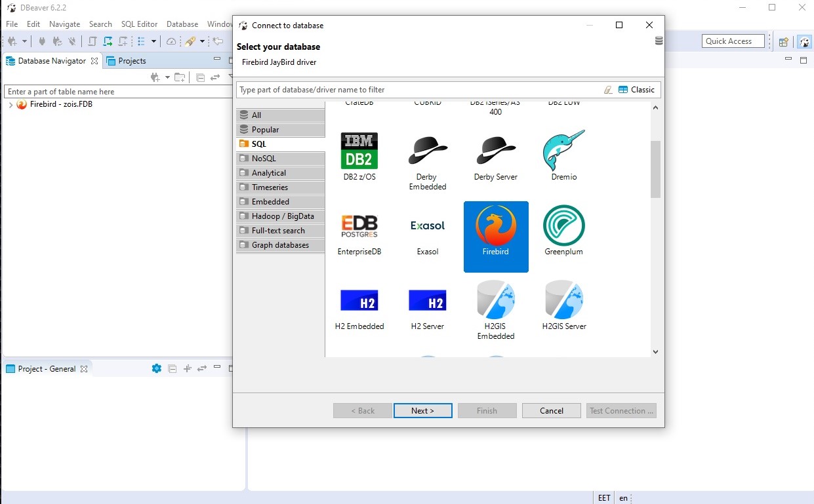
Task: Click the Cancel button
Action: click(x=552, y=411)
